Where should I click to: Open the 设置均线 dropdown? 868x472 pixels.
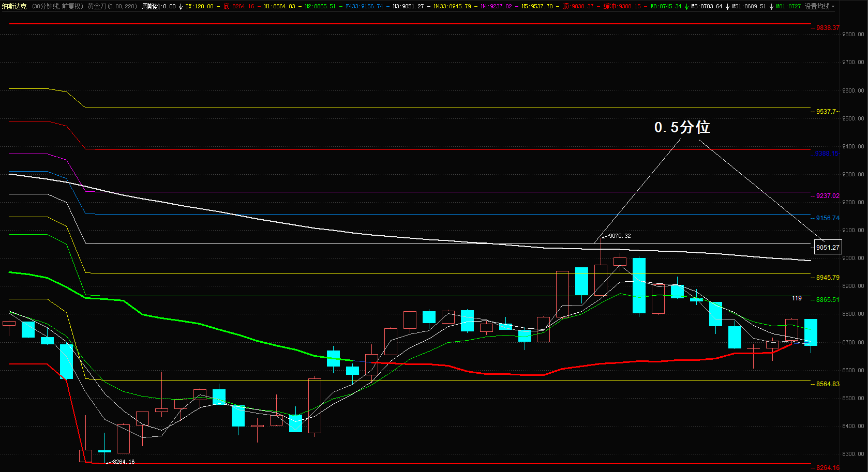819,6
